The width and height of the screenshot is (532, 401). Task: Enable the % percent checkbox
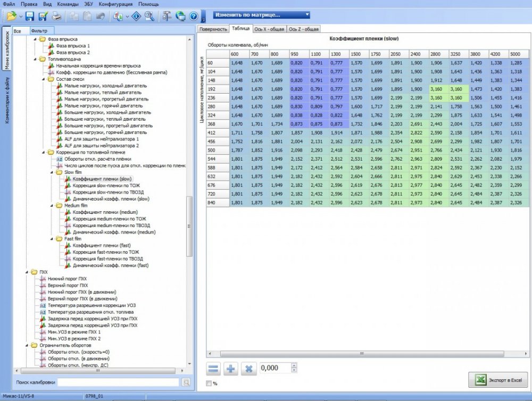click(x=209, y=383)
